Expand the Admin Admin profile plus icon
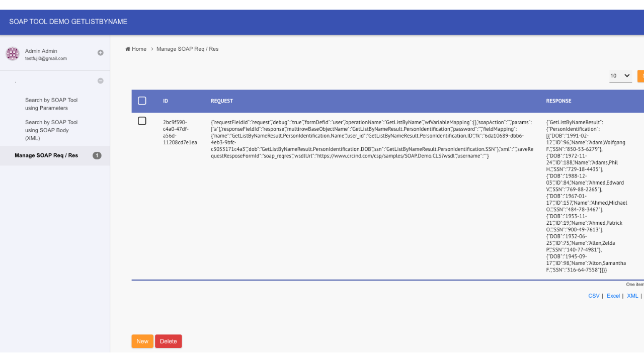644x362 pixels. [x=100, y=53]
